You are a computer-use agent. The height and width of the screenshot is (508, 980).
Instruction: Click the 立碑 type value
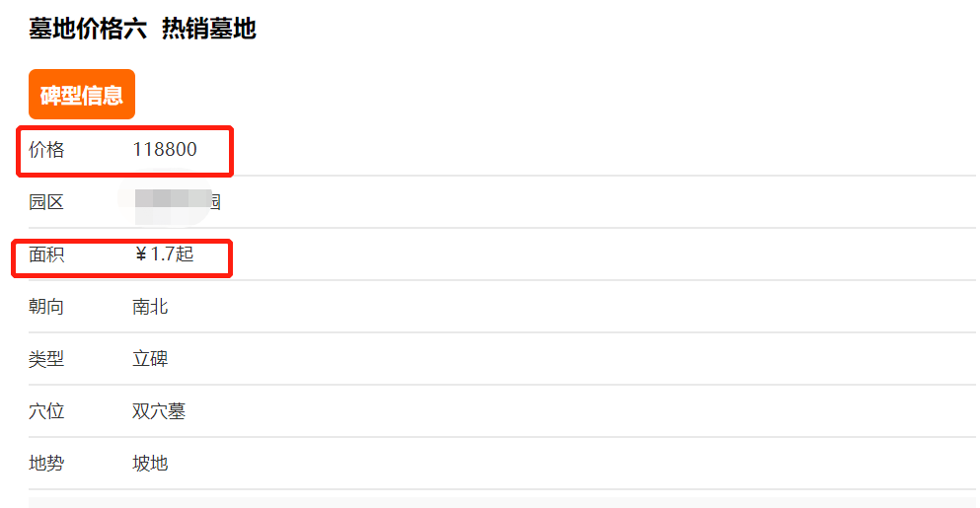(x=150, y=359)
